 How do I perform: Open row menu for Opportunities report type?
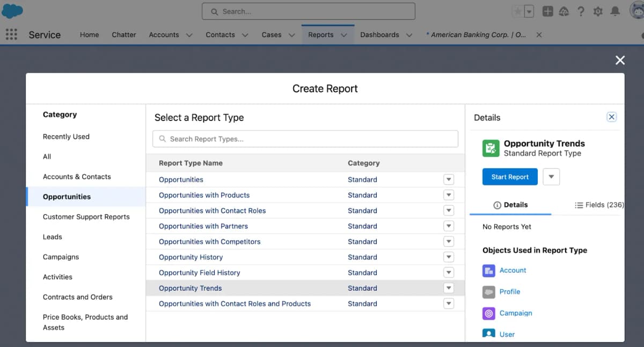[449, 179]
